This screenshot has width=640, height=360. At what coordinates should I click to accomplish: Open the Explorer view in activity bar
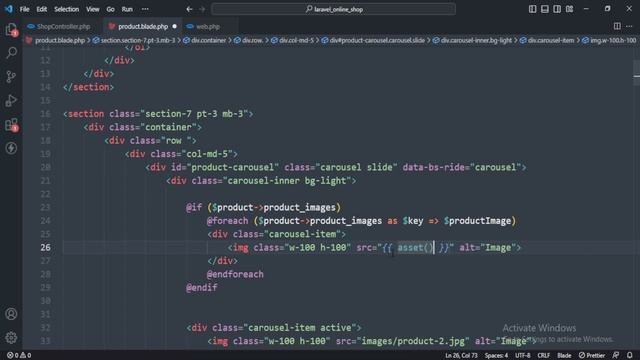tap(11, 29)
